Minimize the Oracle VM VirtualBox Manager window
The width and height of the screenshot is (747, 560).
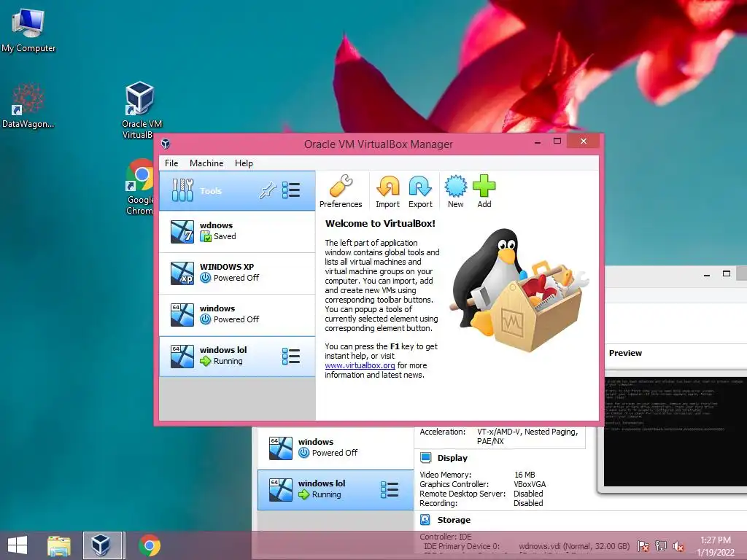pos(538,142)
